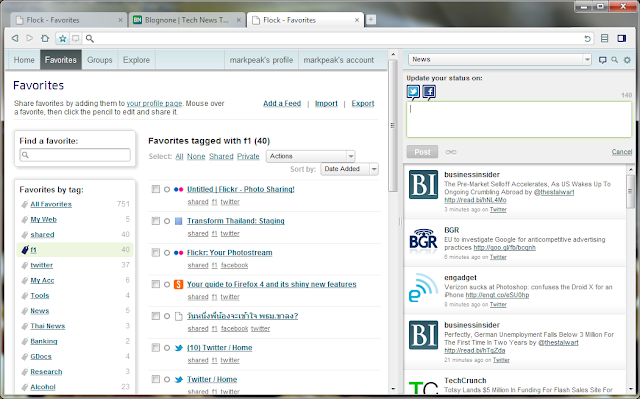Click the tag icon beside f1
The image size is (640, 399).
[x=25, y=250]
